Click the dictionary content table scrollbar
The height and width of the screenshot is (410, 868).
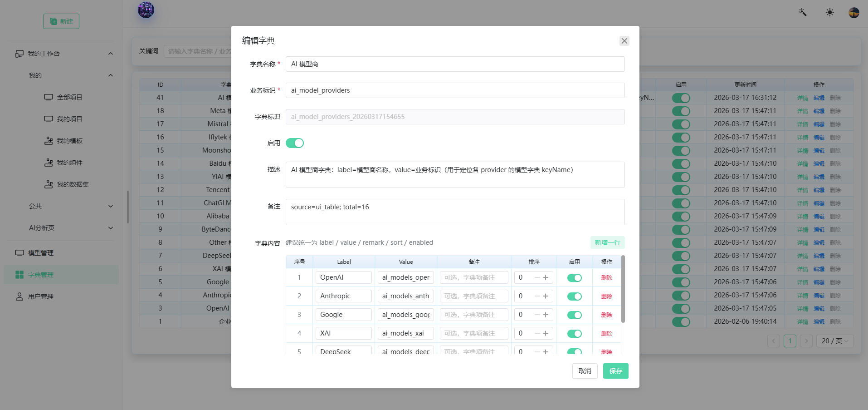tap(623, 289)
